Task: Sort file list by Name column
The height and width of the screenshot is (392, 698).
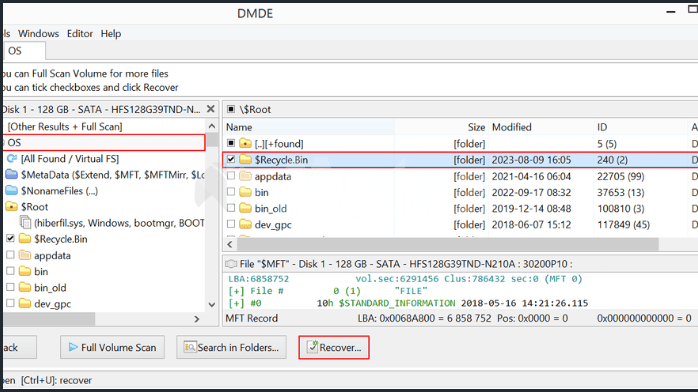Action: 308,127
